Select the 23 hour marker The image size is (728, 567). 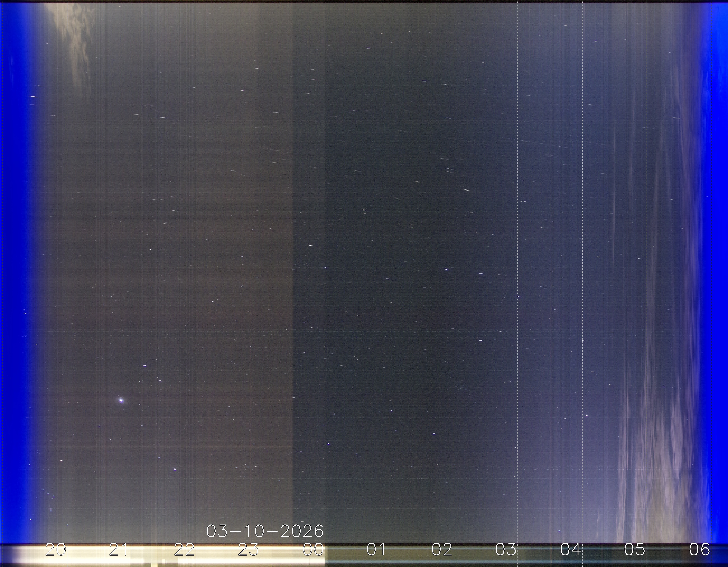coord(248,549)
